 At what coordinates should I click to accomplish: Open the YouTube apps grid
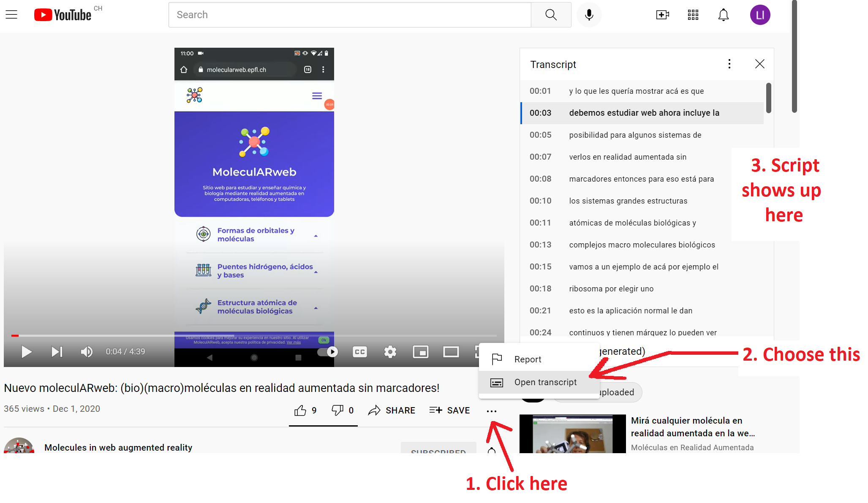tap(693, 15)
